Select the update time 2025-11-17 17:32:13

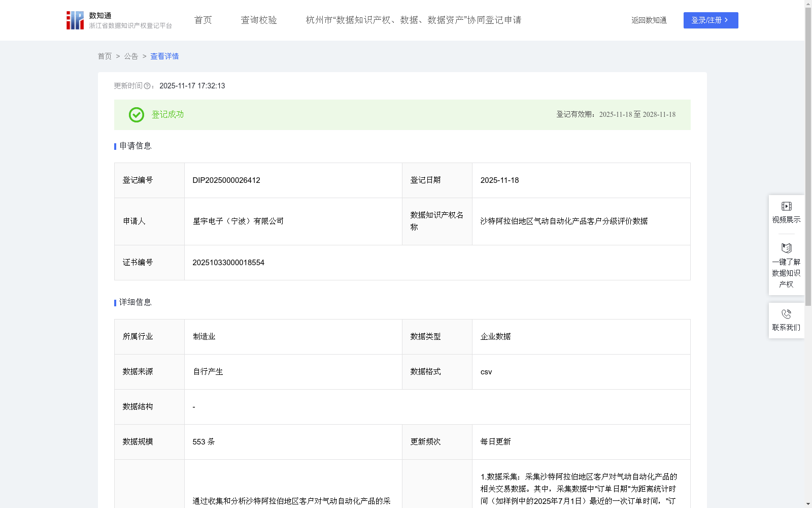point(192,86)
